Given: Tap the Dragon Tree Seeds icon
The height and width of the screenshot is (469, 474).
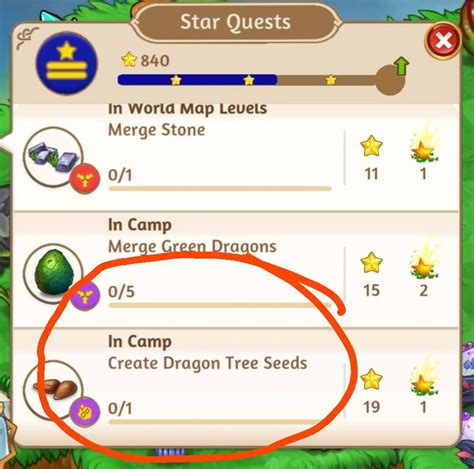Looking at the screenshot, I should [53, 390].
